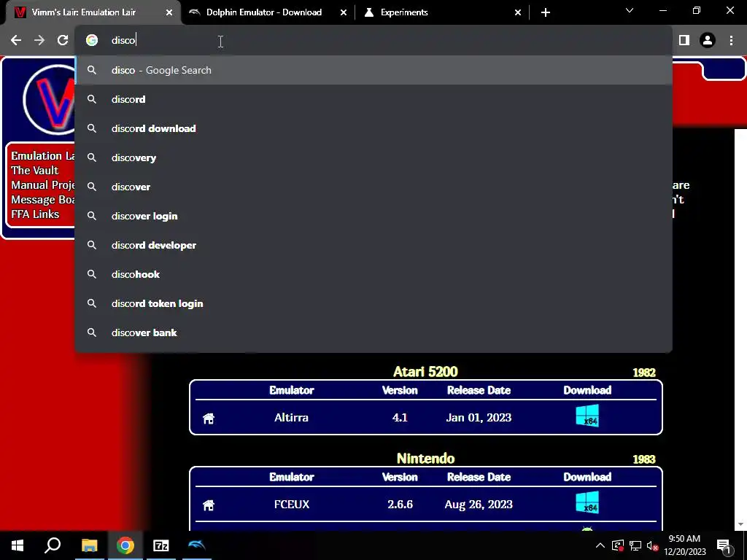Image resolution: width=747 pixels, height=560 pixels.
Task: Switch to the Experiments tab
Action: (x=442, y=12)
